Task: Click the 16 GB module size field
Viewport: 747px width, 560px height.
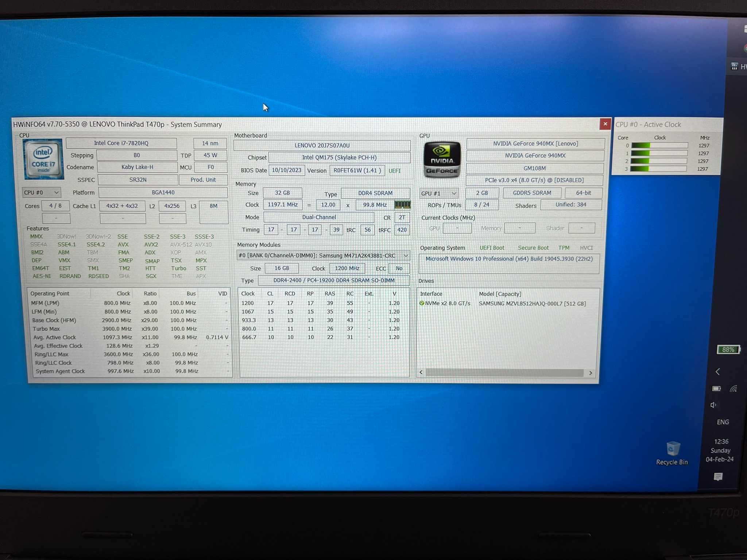Action: pyautogui.click(x=282, y=268)
